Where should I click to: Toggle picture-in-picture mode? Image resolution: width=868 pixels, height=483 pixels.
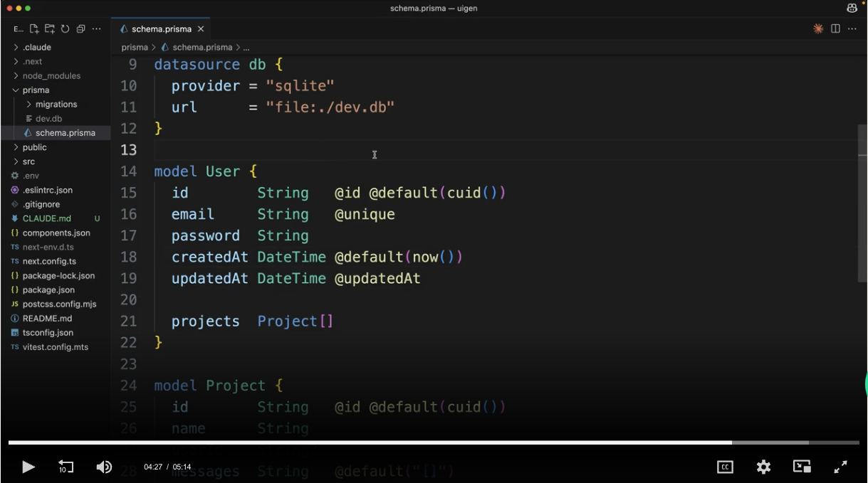click(x=802, y=467)
